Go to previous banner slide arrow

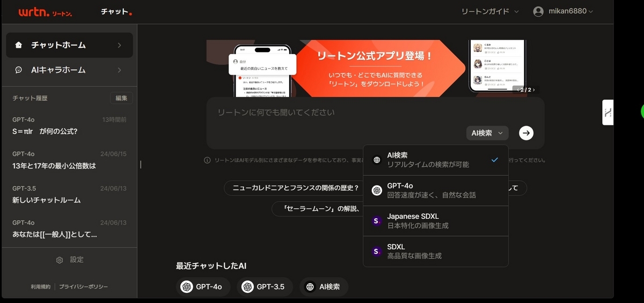pyautogui.click(x=517, y=90)
